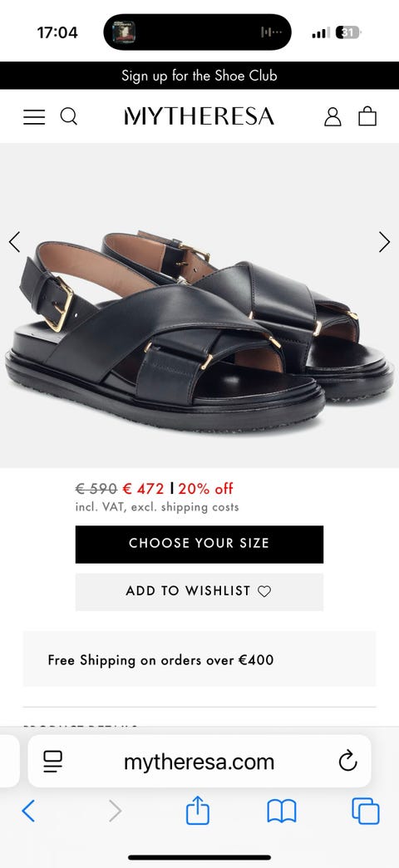Tap the Dynamic Island now-playing artwork
The width and height of the screenshot is (399, 868).
[x=124, y=32]
